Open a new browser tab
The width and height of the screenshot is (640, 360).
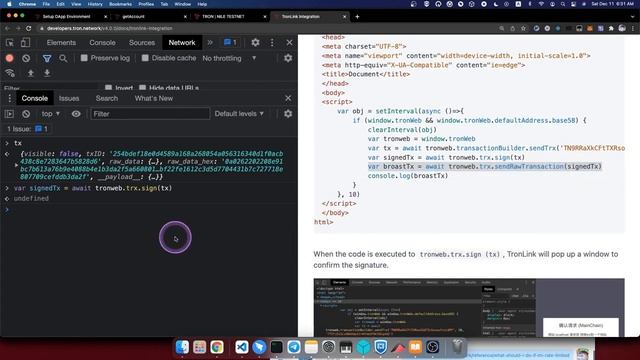pos(357,17)
